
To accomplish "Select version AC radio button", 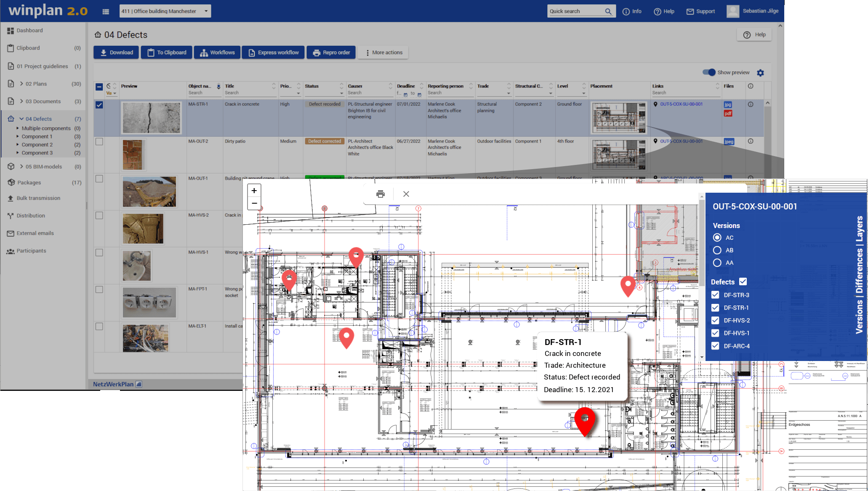I will (717, 238).
